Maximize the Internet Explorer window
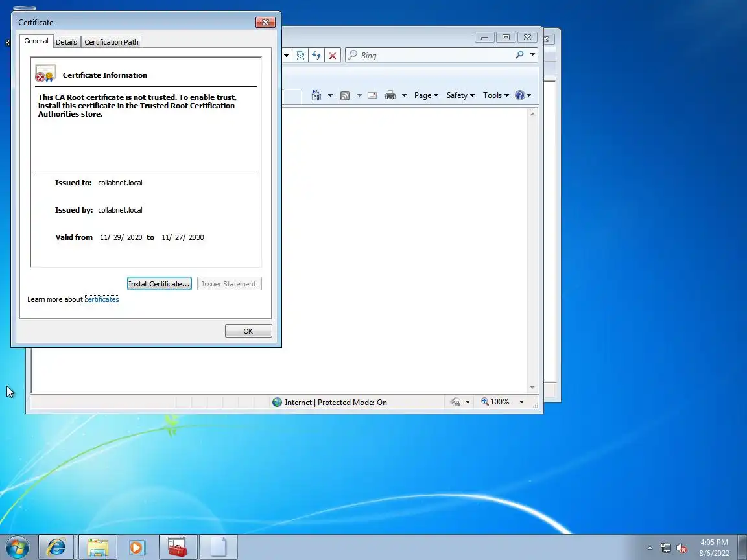Image resolution: width=747 pixels, height=560 pixels. click(x=506, y=38)
